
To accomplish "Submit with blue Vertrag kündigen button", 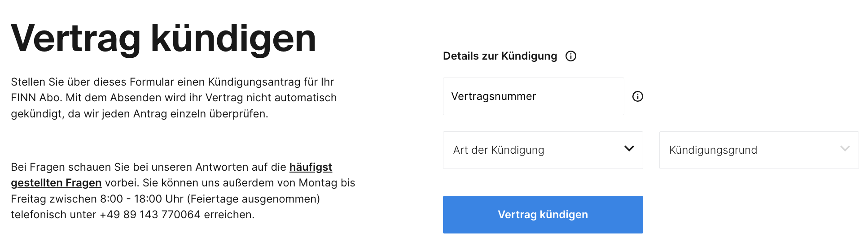I will (x=543, y=215).
